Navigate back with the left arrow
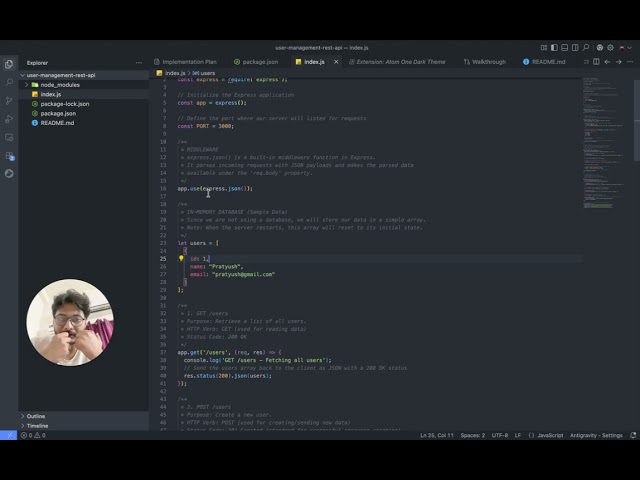This screenshot has height=480, width=640. [x=607, y=62]
